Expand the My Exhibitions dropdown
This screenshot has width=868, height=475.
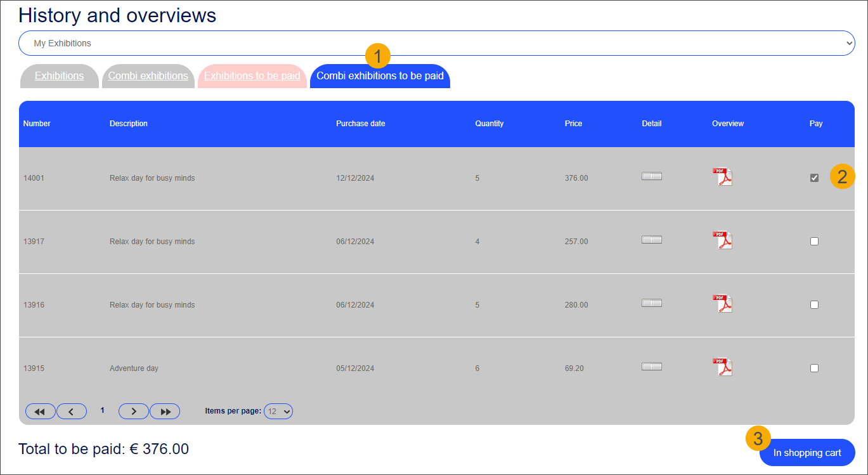point(436,44)
